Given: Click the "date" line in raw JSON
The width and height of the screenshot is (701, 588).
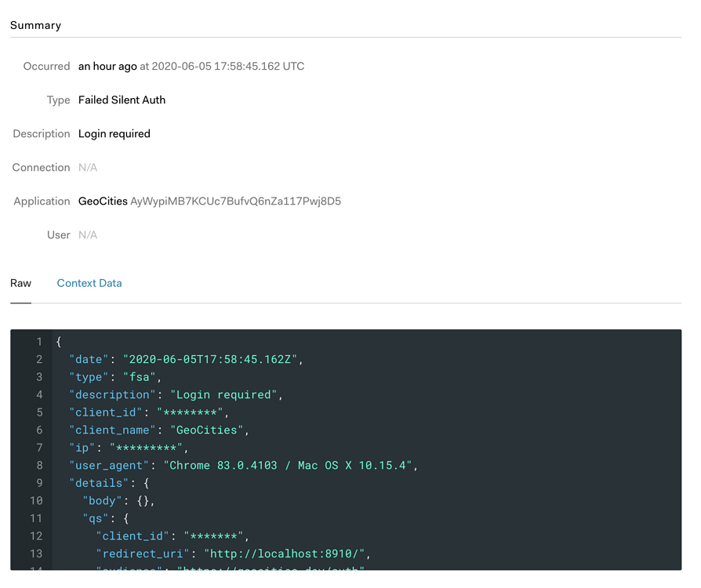Looking at the screenshot, I should (186, 360).
